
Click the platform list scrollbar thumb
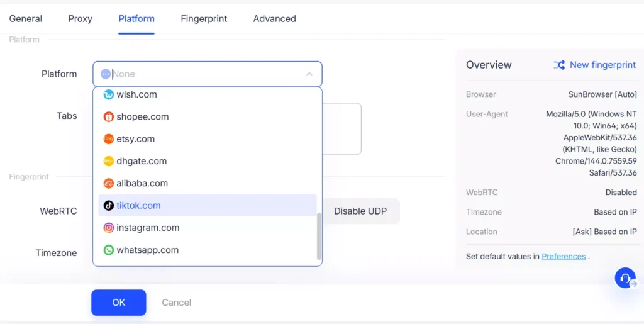click(x=319, y=236)
